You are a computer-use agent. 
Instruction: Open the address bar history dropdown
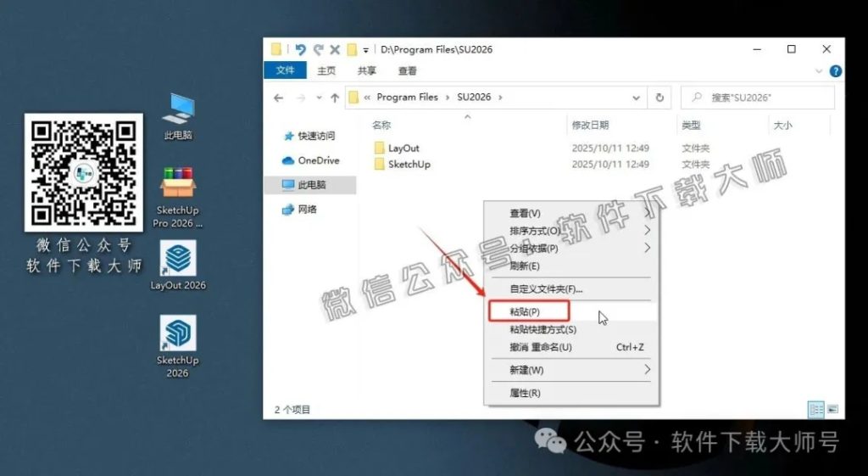(x=636, y=98)
